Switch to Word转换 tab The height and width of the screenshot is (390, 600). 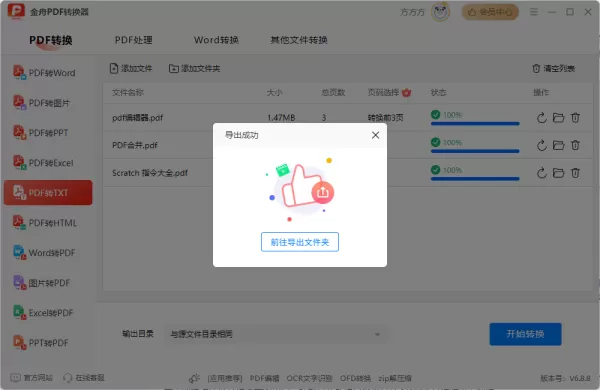[216, 40]
